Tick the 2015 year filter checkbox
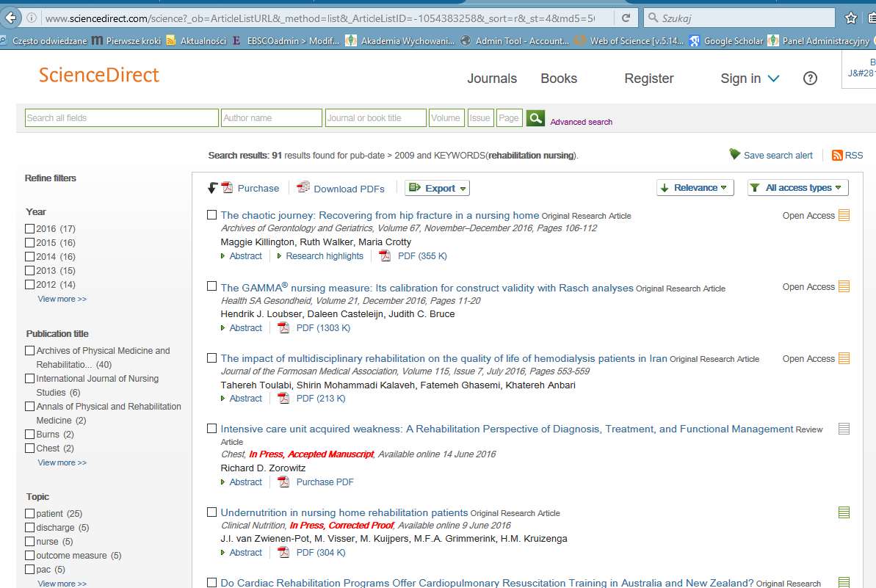 pyautogui.click(x=29, y=242)
